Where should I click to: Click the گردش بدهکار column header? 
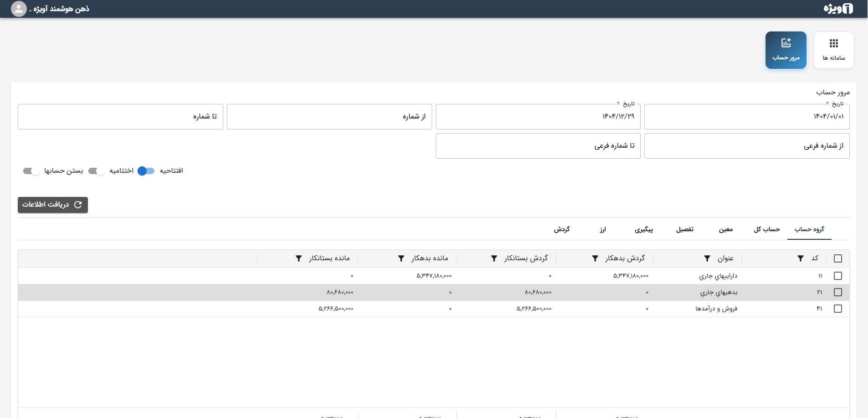tap(625, 258)
